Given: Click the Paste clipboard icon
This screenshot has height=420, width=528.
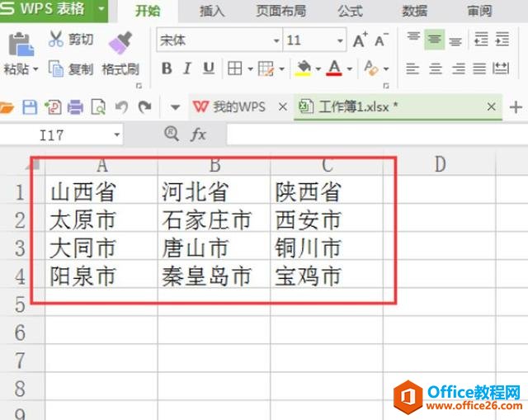Looking at the screenshot, I should point(21,44).
